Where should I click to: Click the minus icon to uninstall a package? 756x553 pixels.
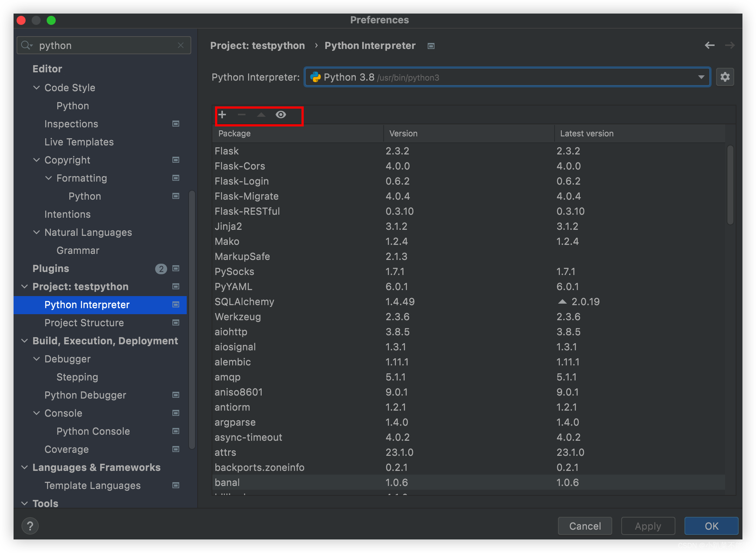point(242,115)
